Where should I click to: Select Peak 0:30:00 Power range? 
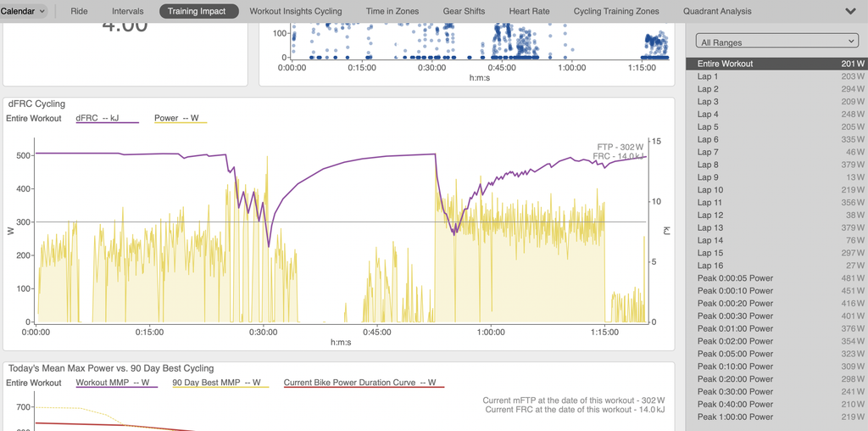click(x=776, y=392)
